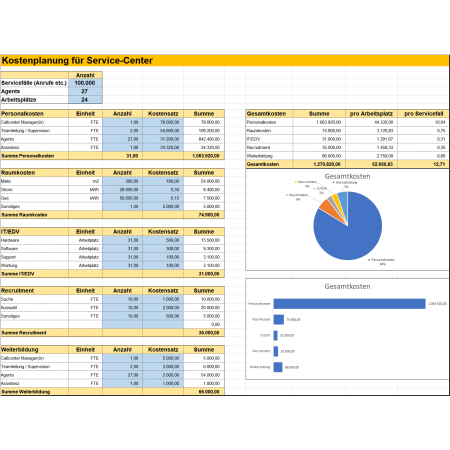
Task: Click the Gesamtkosten pie chart title
Action: pyautogui.click(x=347, y=176)
